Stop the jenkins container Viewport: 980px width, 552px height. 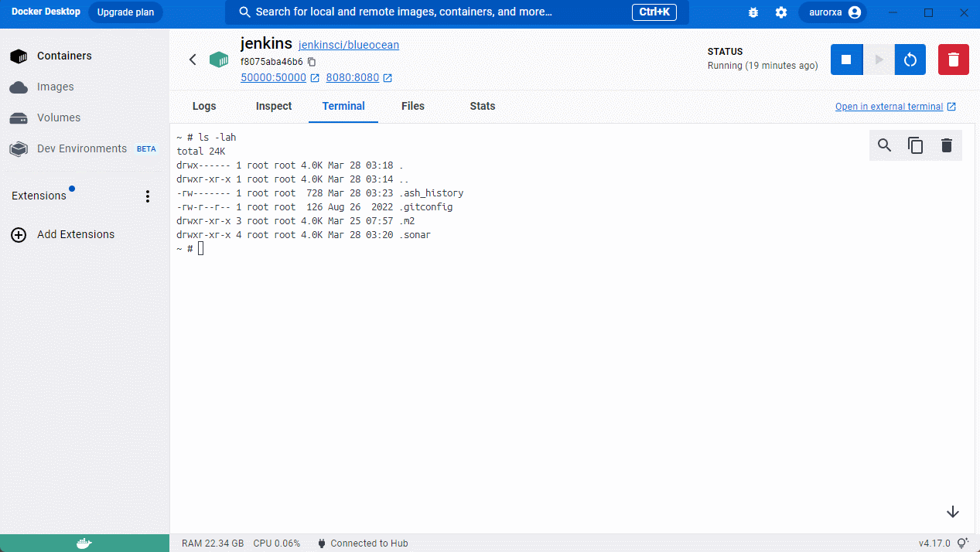pos(846,60)
